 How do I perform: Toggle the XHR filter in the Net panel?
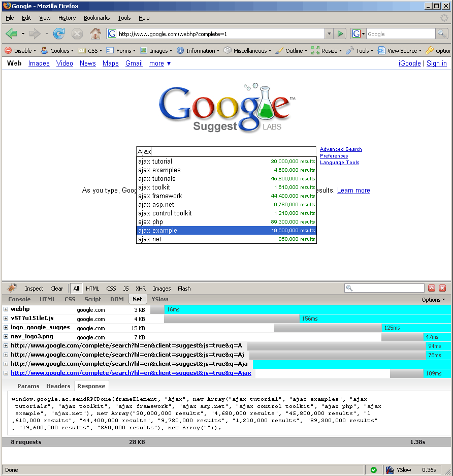[141, 289]
